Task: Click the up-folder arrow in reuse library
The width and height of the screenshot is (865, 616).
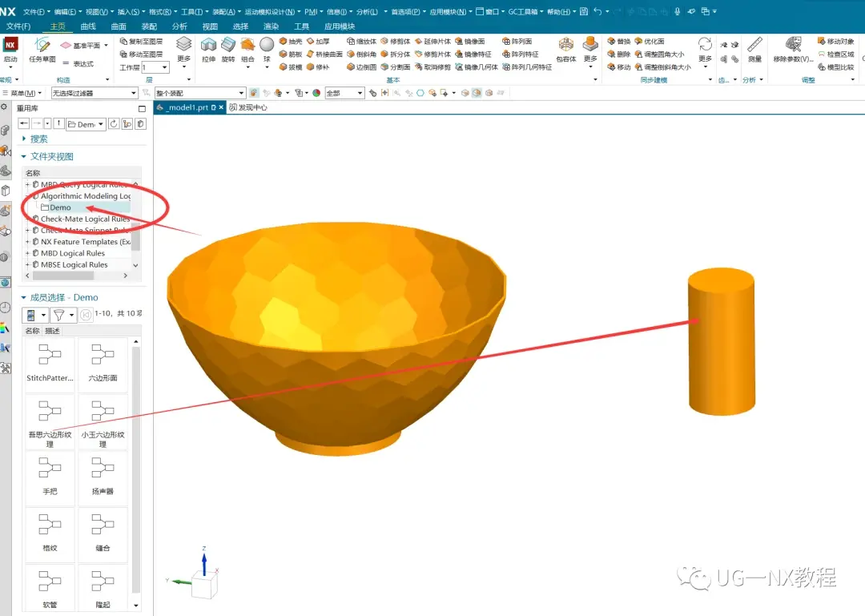Action: click(x=58, y=123)
